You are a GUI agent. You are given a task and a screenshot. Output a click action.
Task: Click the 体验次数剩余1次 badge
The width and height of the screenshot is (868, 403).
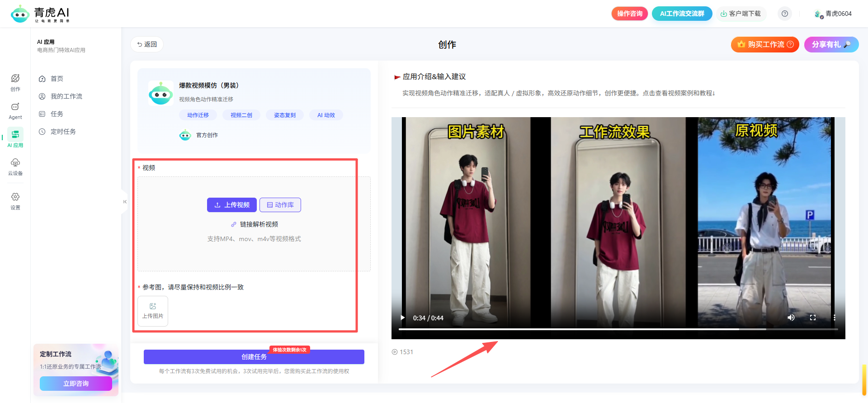point(289,350)
